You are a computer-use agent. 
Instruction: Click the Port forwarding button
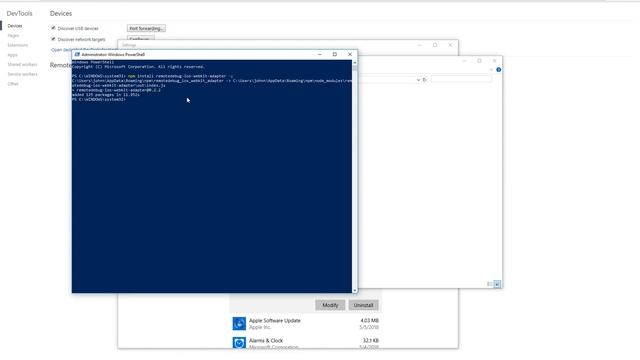[146, 29]
